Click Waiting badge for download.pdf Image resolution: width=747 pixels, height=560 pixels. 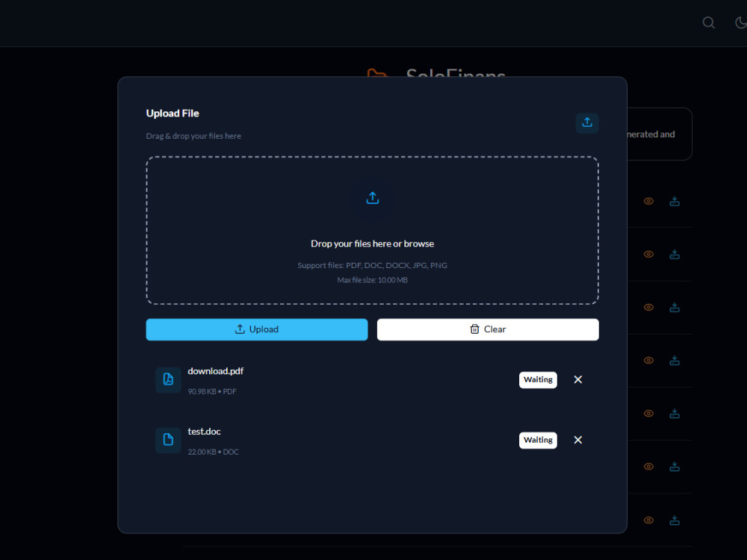point(538,379)
